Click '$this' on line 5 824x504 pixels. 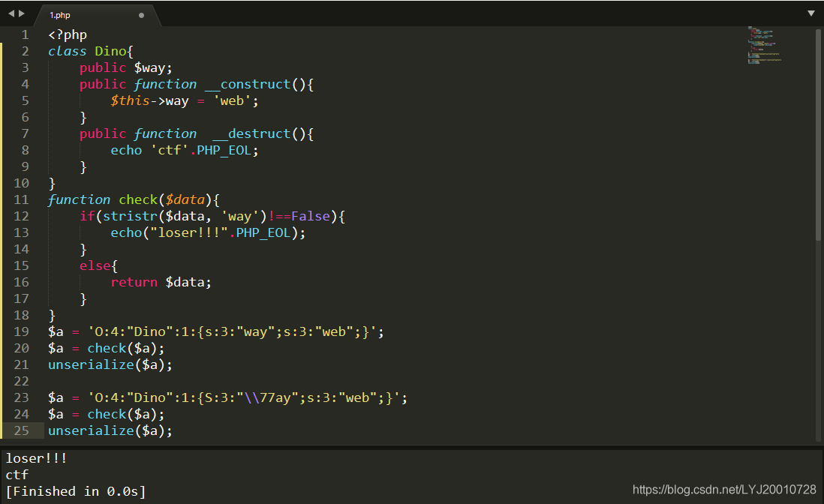pyautogui.click(x=130, y=100)
